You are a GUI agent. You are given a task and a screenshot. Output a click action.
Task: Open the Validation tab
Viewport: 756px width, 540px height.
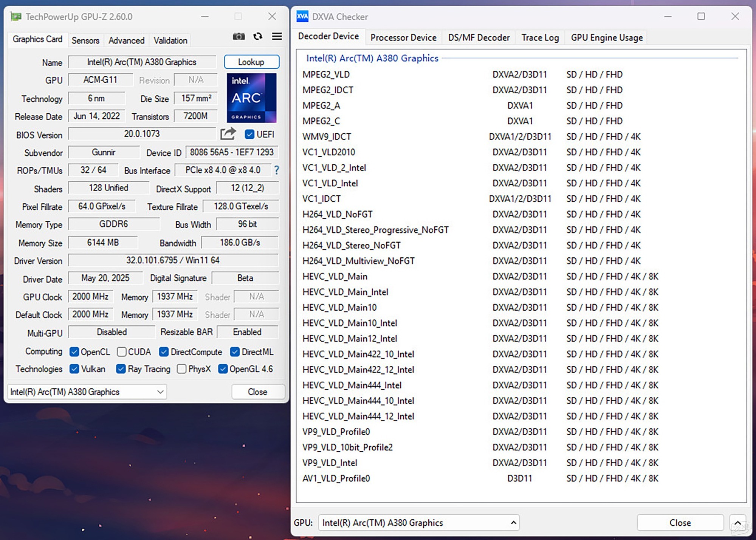(x=170, y=40)
